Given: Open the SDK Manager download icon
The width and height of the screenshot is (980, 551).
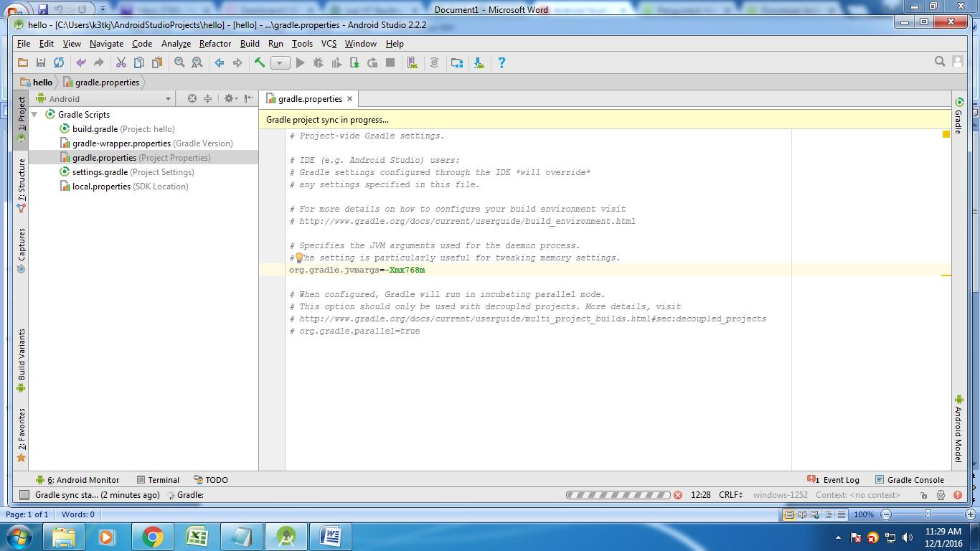Looking at the screenshot, I should point(479,63).
